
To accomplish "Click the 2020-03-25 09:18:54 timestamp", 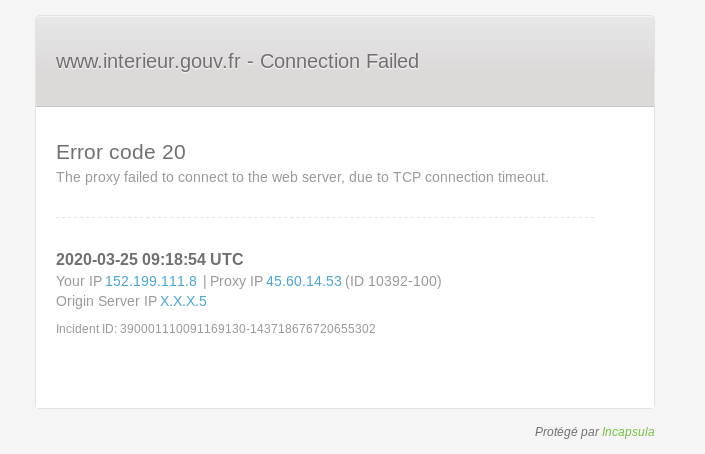I will point(131,259).
